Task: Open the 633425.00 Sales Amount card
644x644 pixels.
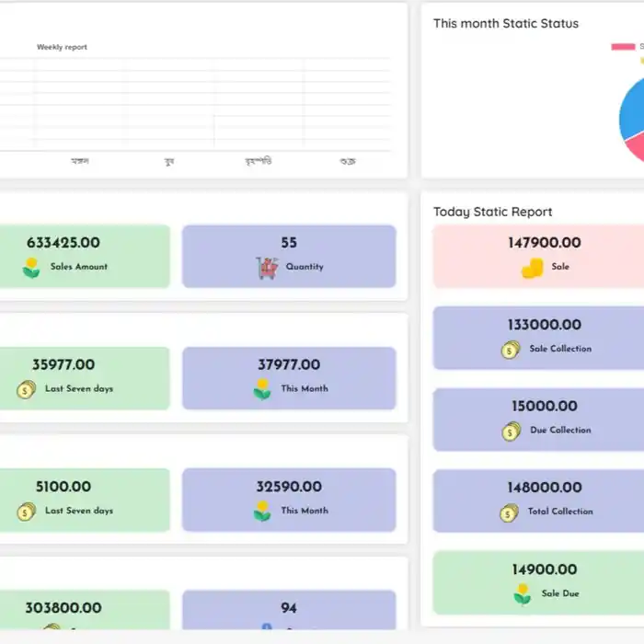Action: (85, 257)
